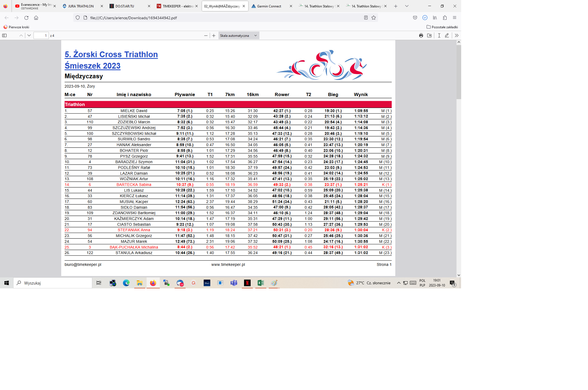This screenshot has width=588, height=390.
Task: Toggle the PDF sidebar panel
Action: point(4,35)
